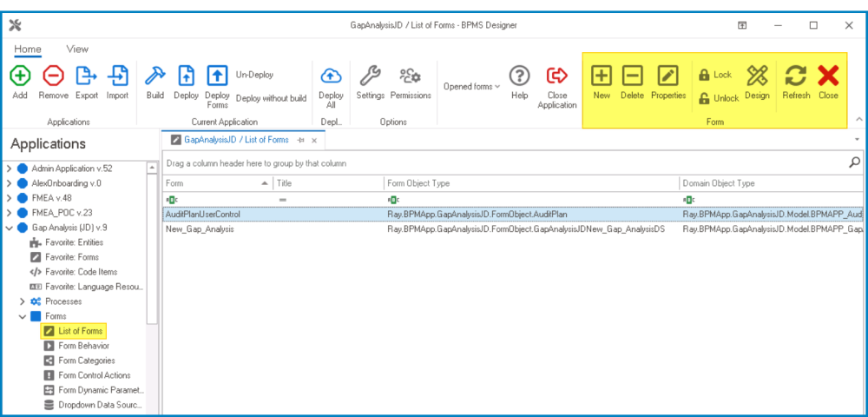Click the Add application icon
Screen dimensions: 868x417
(20, 75)
